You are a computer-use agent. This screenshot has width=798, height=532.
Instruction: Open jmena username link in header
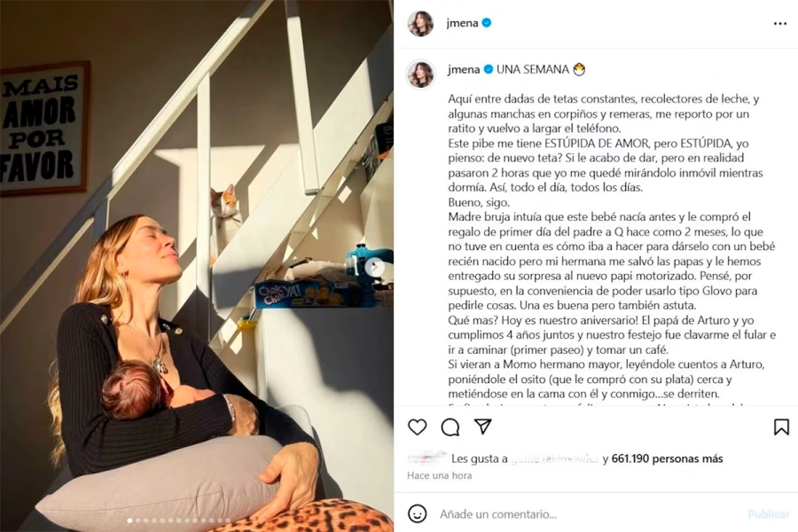pos(462,23)
